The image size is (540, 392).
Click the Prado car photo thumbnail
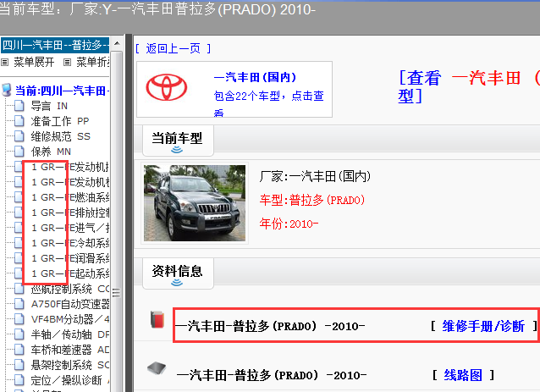pos(195,203)
